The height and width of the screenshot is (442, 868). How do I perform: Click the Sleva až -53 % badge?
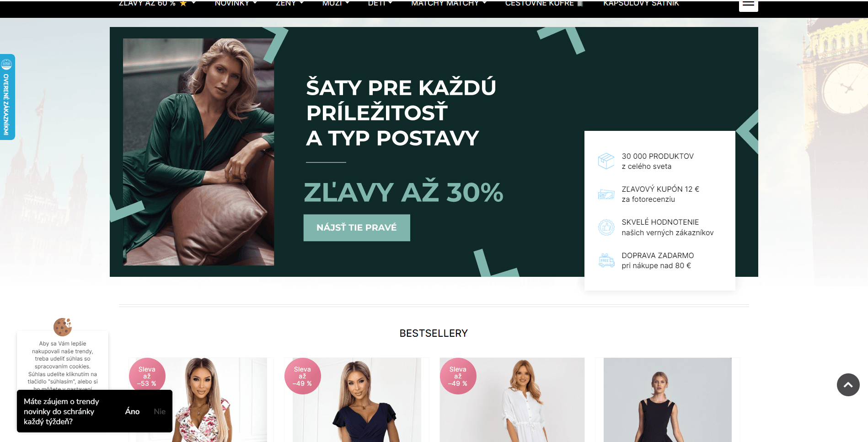coord(147,376)
